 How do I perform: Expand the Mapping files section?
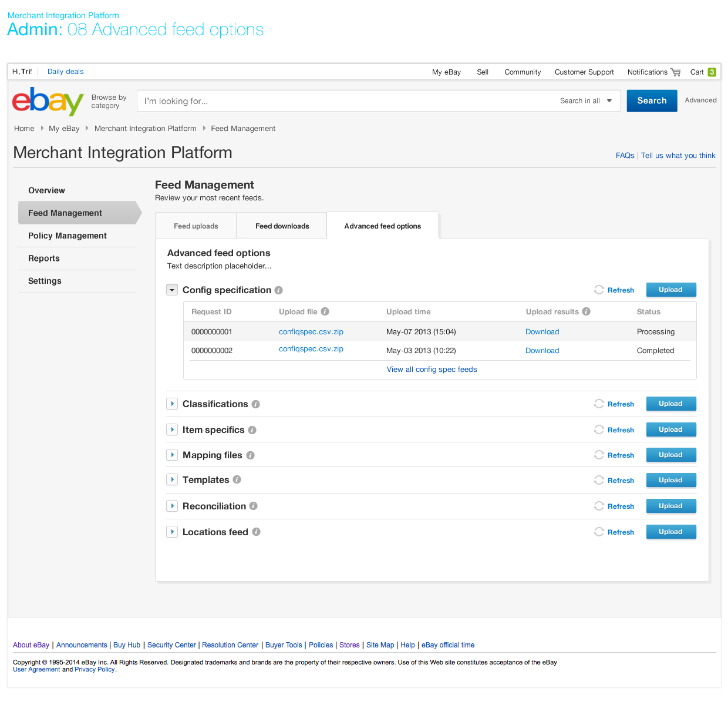[x=172, y=455]
